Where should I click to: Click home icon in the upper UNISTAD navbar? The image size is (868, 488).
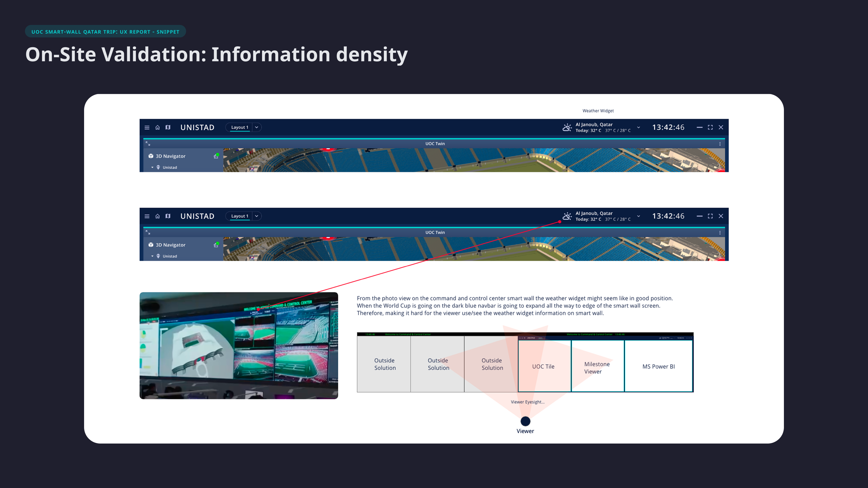click(x=157, y=127)
